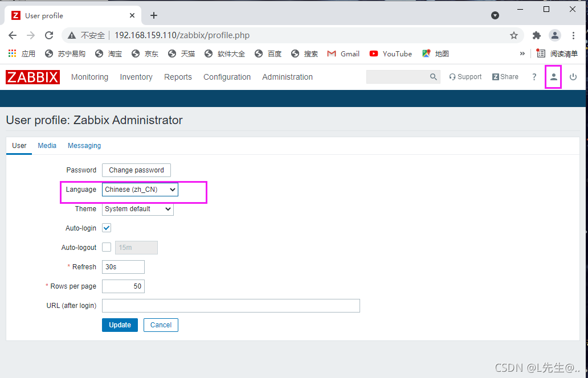Reload the page with the refresh icon
This screenshot has height=378, width=588.
(49, 35)
